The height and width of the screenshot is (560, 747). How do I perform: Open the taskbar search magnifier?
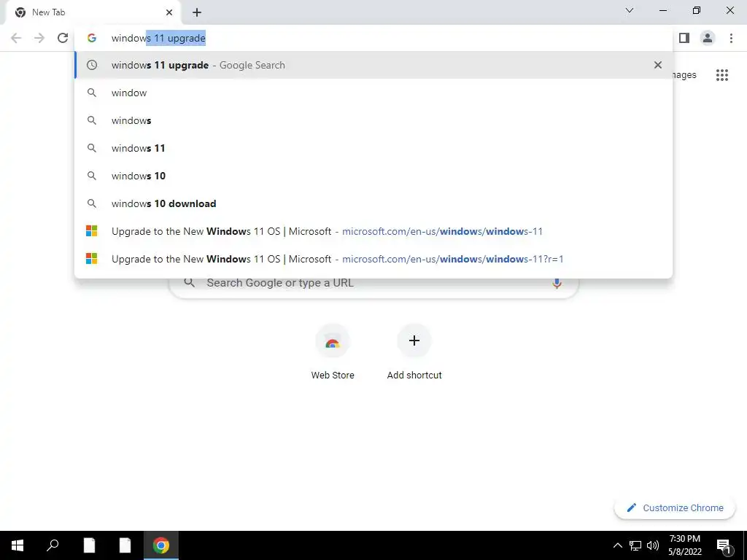click(x=53, y=545)
